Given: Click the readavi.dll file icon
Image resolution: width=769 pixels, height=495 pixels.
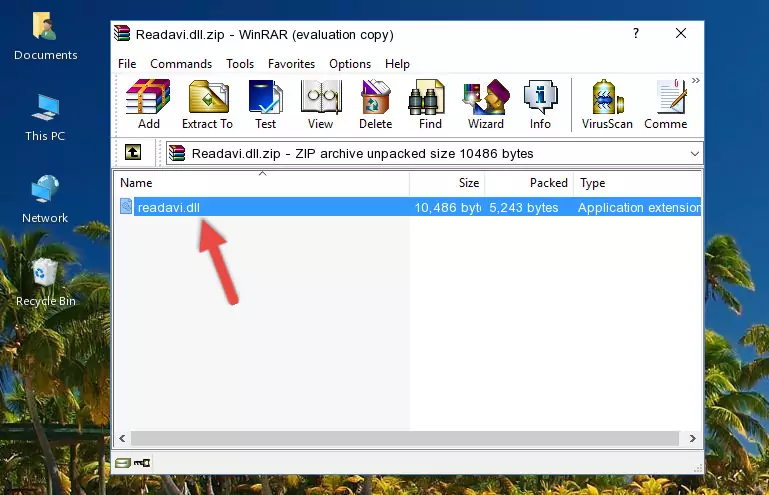Looking at the screenshot, I should click(x=126, y=207).
